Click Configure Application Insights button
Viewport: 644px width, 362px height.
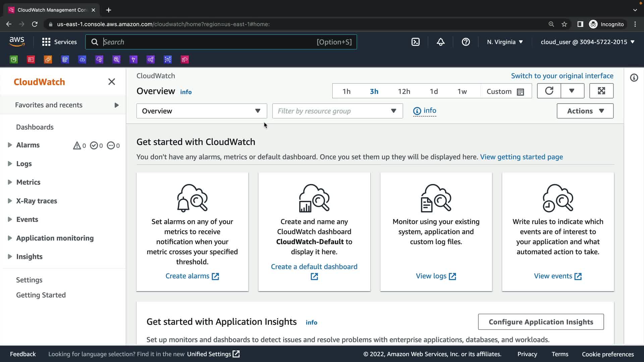coord(540,322)
